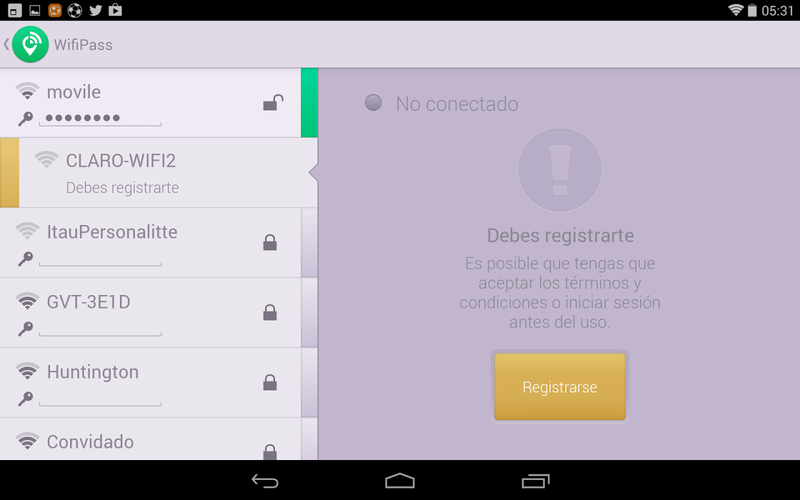Tap the lock icon for ItauPersonalitte
The width and height of the screenshot is (800, 500).
pos(270,242)
